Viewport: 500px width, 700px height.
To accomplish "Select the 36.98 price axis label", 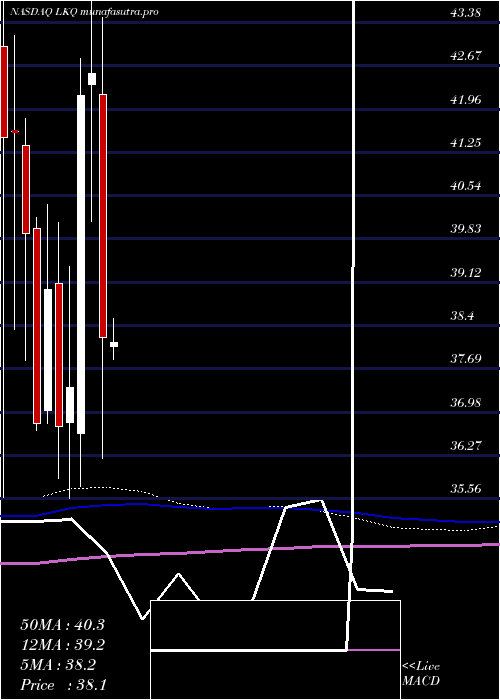I will point(466,402).
